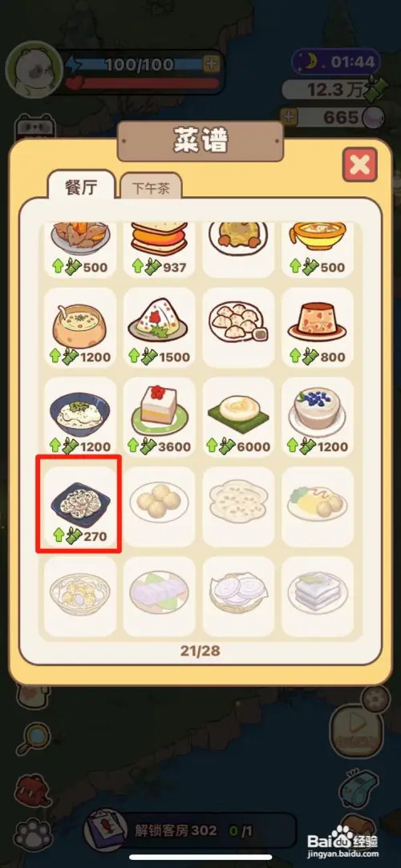Close the 菜谱 recipe panel
The height and width of the screenshot is (868, 401).
(360, 164)
